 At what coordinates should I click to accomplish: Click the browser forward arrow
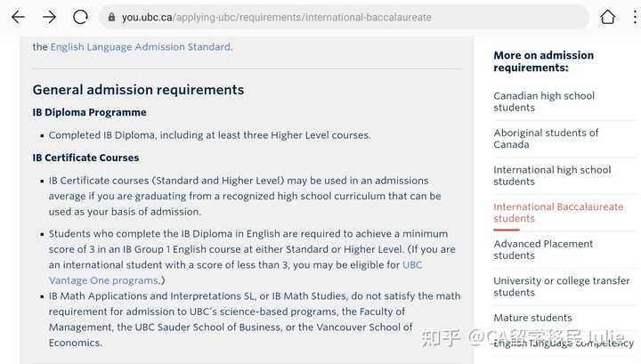tap(49, 17)
